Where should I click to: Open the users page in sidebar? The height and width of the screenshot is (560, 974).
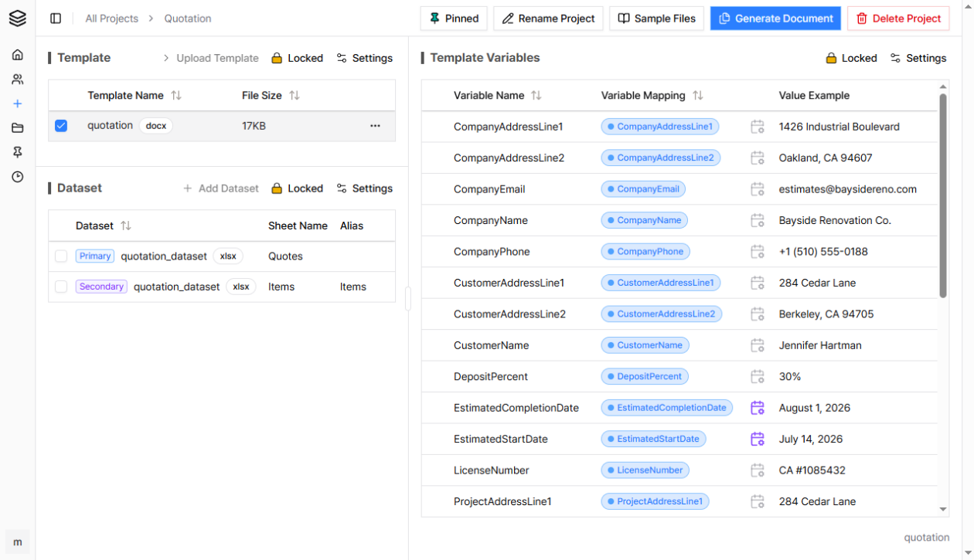pos(18,80)
